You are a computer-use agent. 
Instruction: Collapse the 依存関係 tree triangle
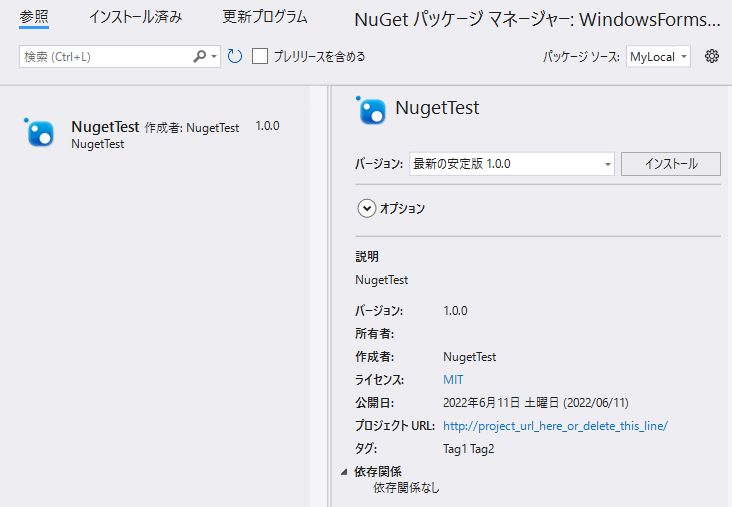pyautogui.click(x=344, y=472)
